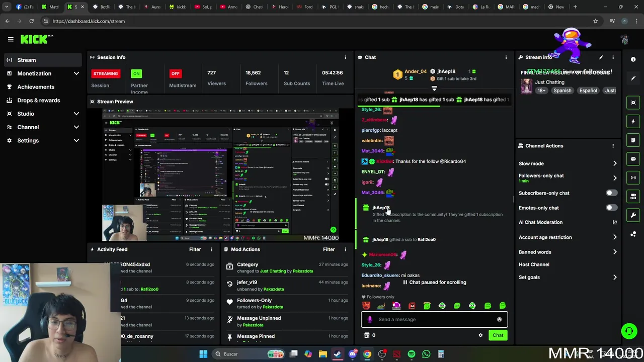Click the Kick logo
This screenshot has width=644, height=362.
[36, 39]
